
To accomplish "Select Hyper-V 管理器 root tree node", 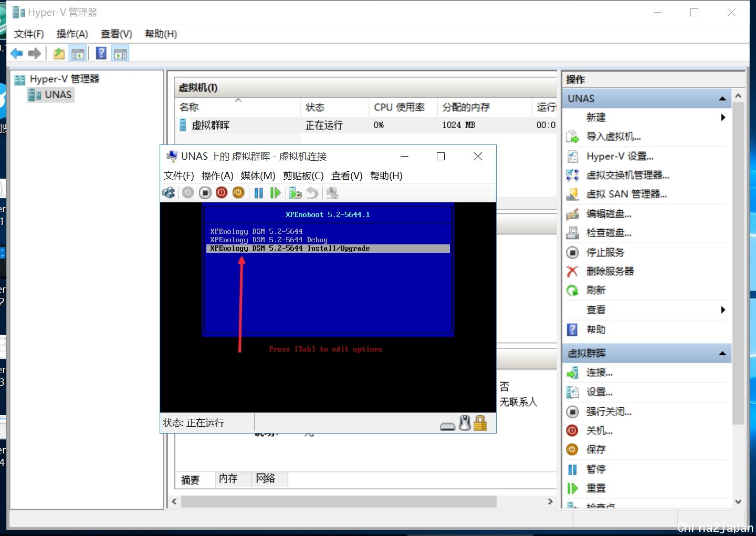I will (64, 79).
